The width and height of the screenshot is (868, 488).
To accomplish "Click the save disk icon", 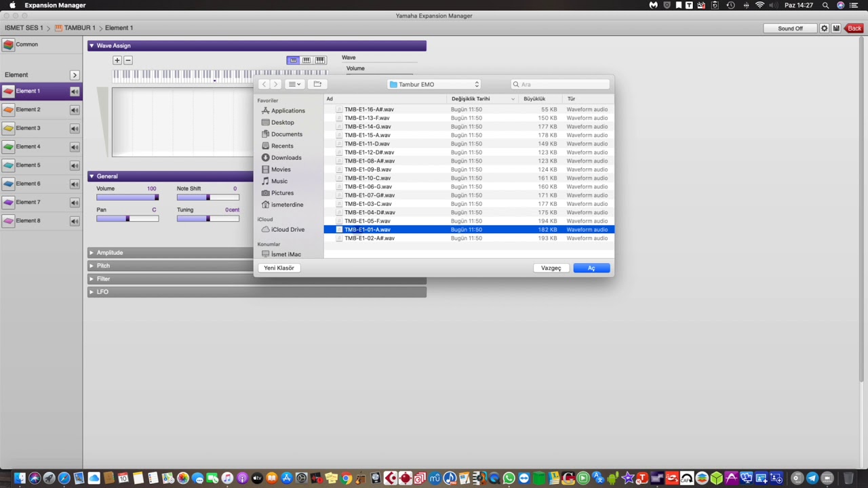I will click(836, 28).
